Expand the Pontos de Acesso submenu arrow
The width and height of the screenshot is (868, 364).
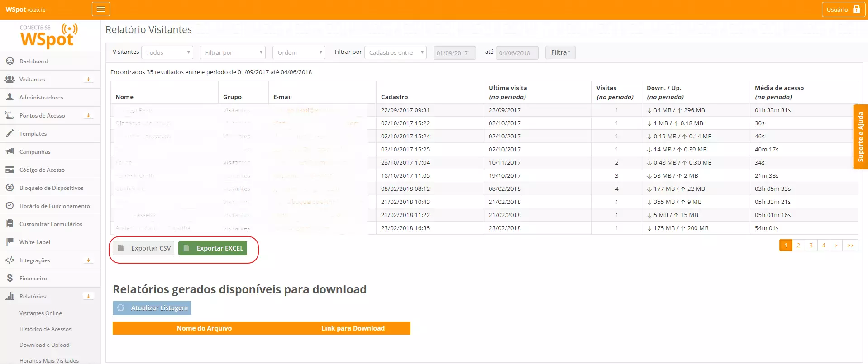89,115
